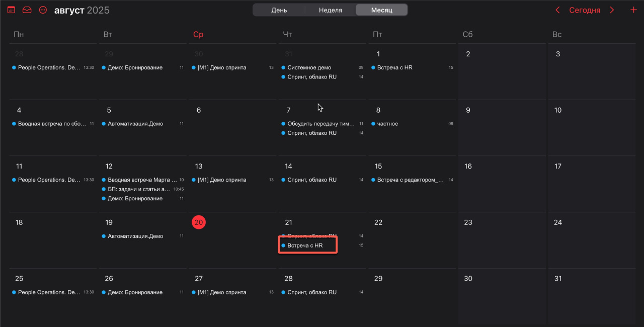Switch to День view
The height and width of the screenshot is (327, 644).
point(279,10)
